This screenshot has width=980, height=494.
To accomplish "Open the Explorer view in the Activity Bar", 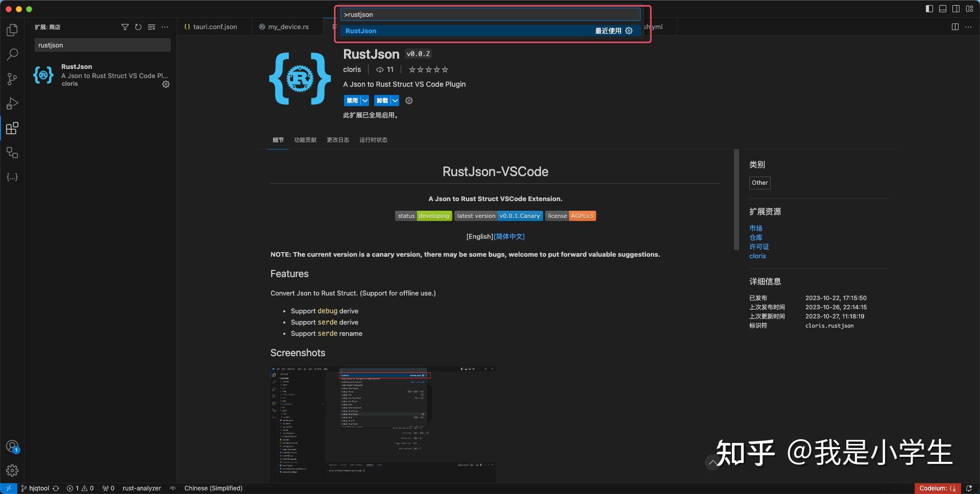I will 12,30.
